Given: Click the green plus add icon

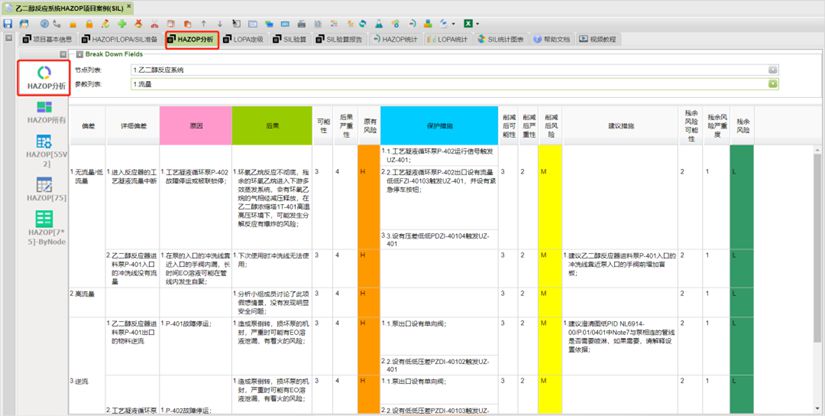Looking at the screenshot, I should click(x=121, y=22).
